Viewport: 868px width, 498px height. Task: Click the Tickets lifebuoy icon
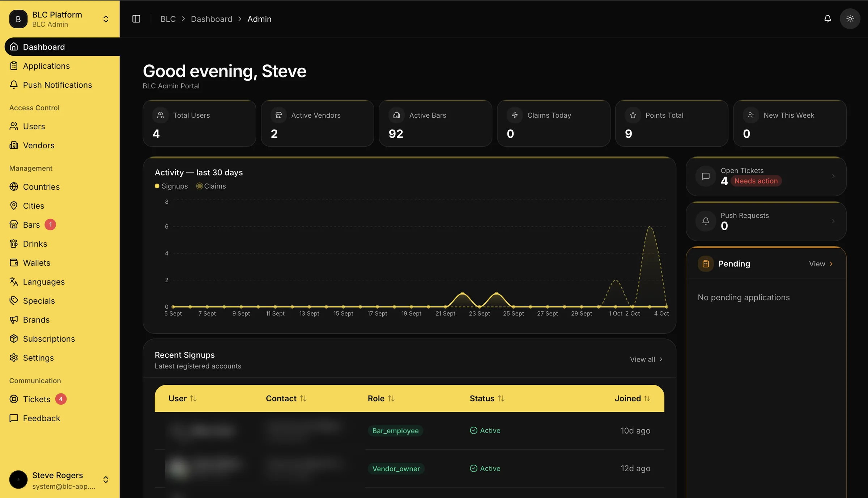[14, 399]
